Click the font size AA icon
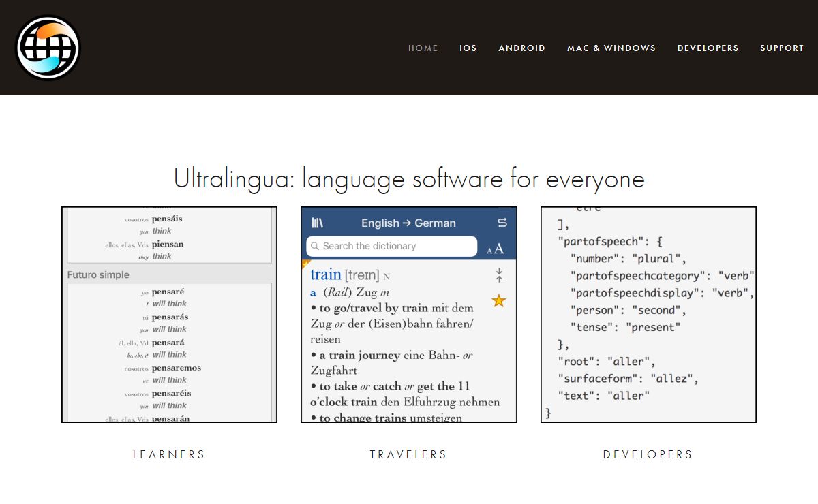Screen dimensions: 818x504 pyautogui.click(x=496, y=249)
